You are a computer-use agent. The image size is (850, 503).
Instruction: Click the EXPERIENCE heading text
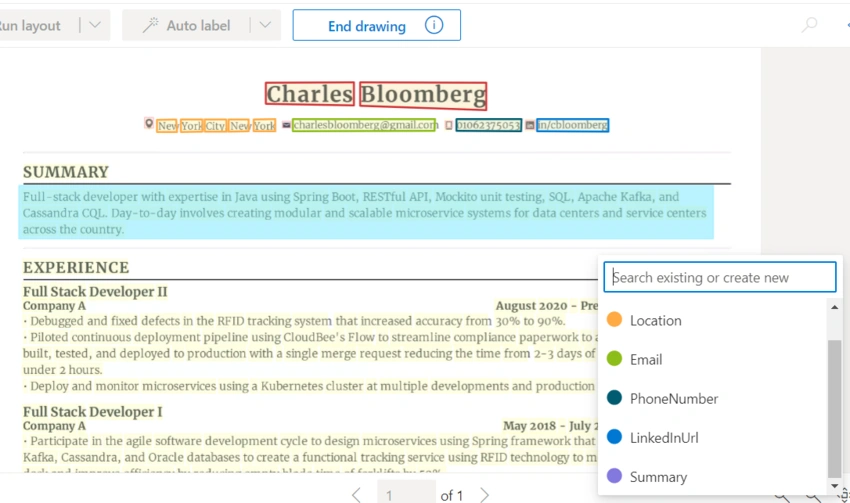point(76,267)
